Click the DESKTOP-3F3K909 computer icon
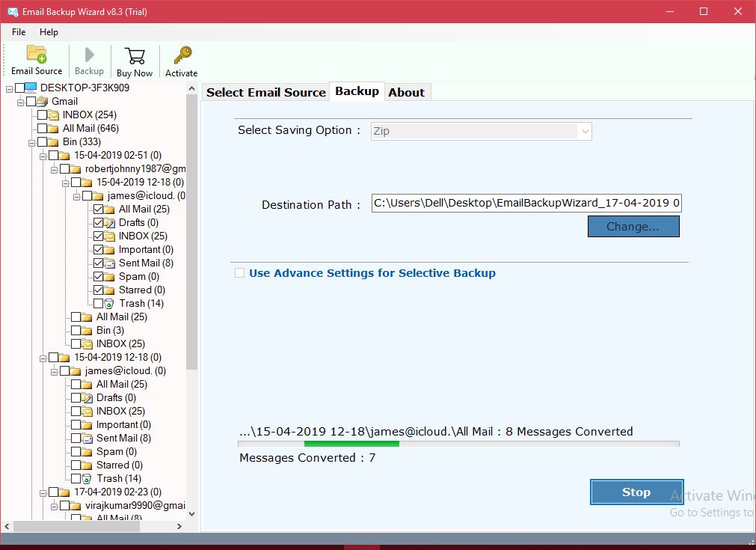The width and height of the screenshot is (756, 550). point(31,88)
